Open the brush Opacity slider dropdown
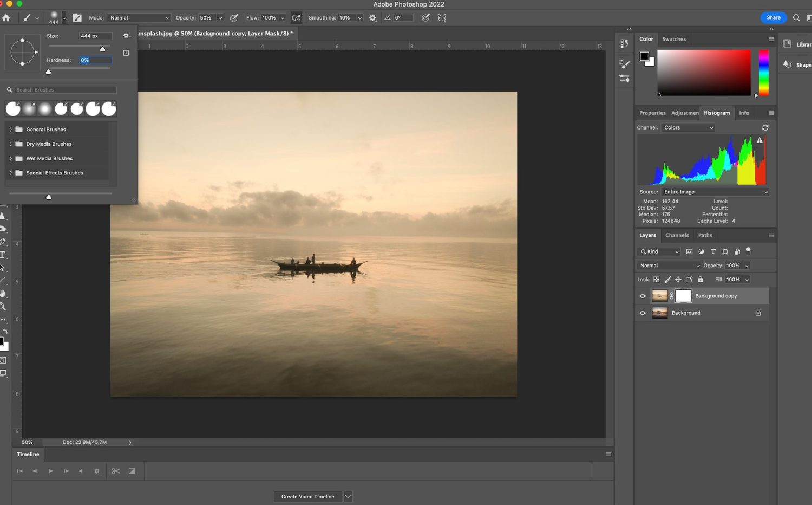 220,18
